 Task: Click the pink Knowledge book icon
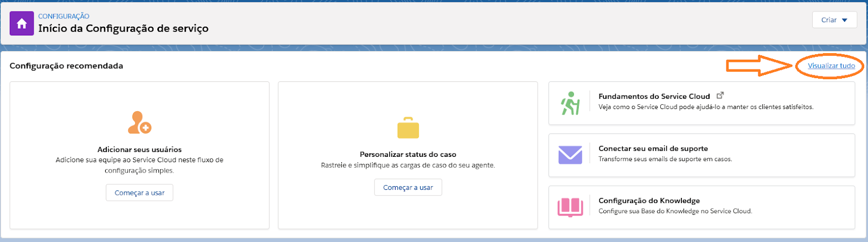point(570,207)
